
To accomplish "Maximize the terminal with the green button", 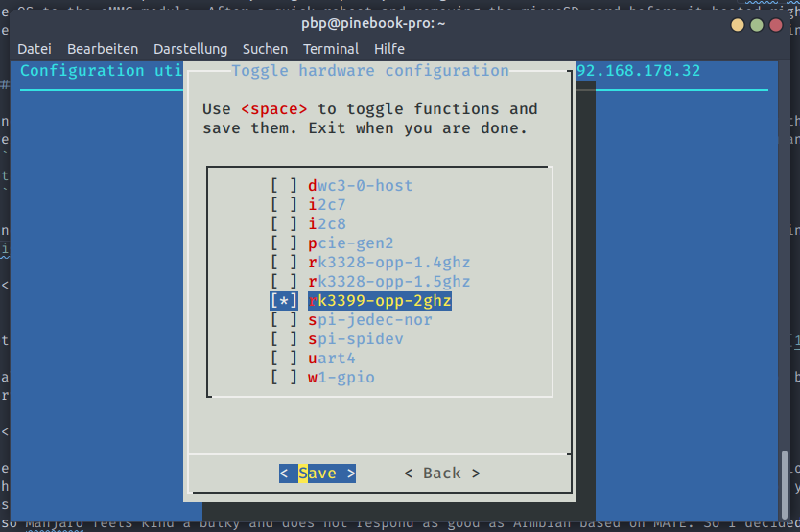I will point(757,25).
